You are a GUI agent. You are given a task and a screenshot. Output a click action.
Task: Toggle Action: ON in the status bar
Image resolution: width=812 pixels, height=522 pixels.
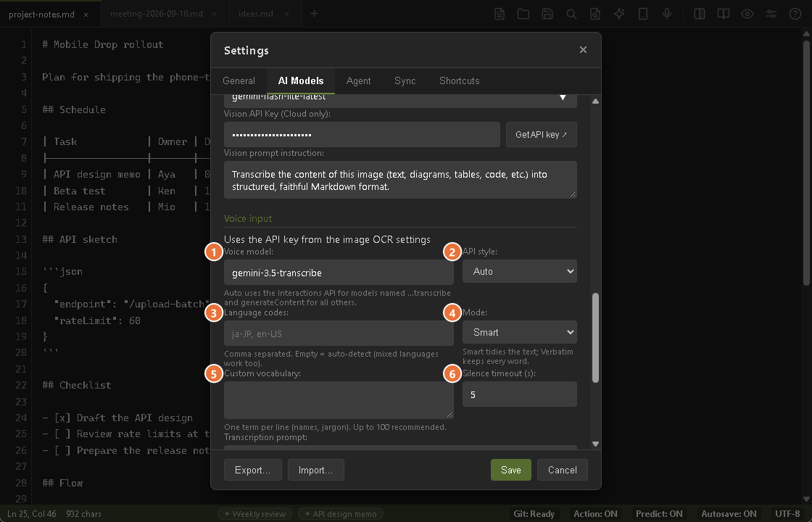pos(595,514)
